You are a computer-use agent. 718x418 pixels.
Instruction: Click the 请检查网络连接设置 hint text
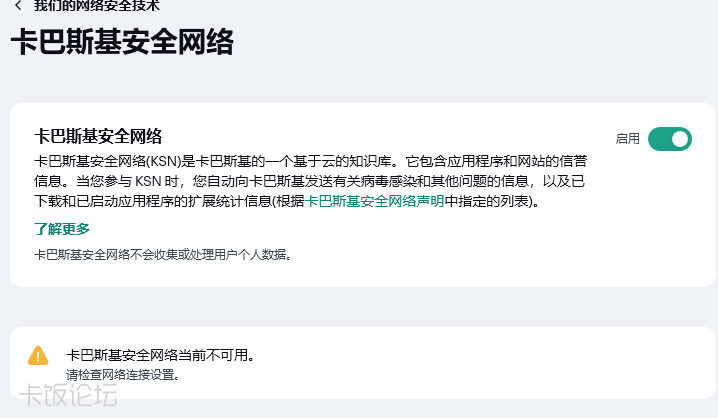coord(123,375)
